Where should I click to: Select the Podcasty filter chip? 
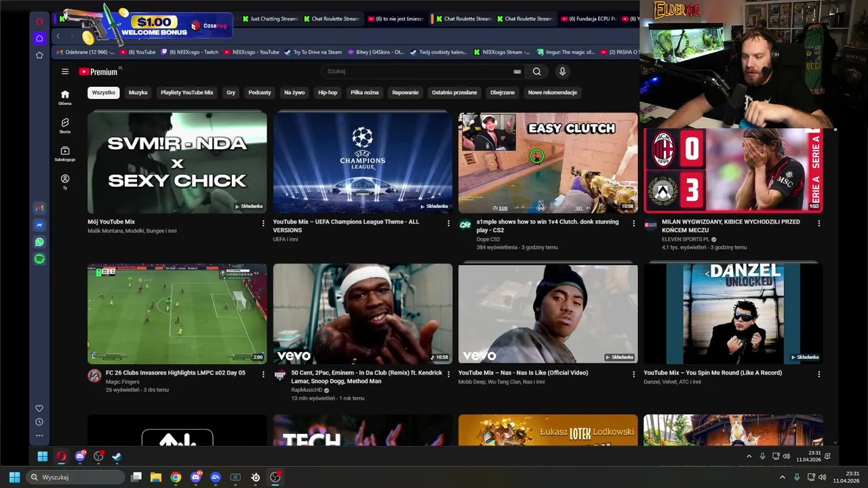(x=260, y=92)
